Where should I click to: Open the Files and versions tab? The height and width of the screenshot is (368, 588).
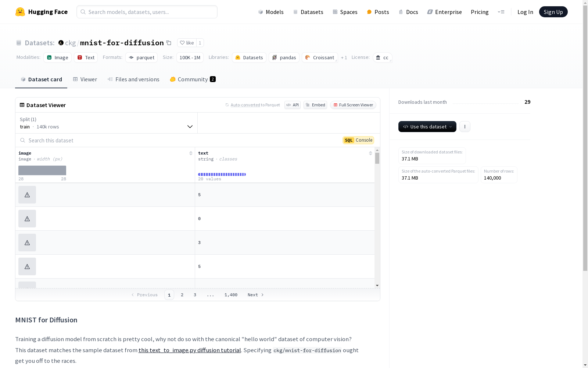(133, 79)
